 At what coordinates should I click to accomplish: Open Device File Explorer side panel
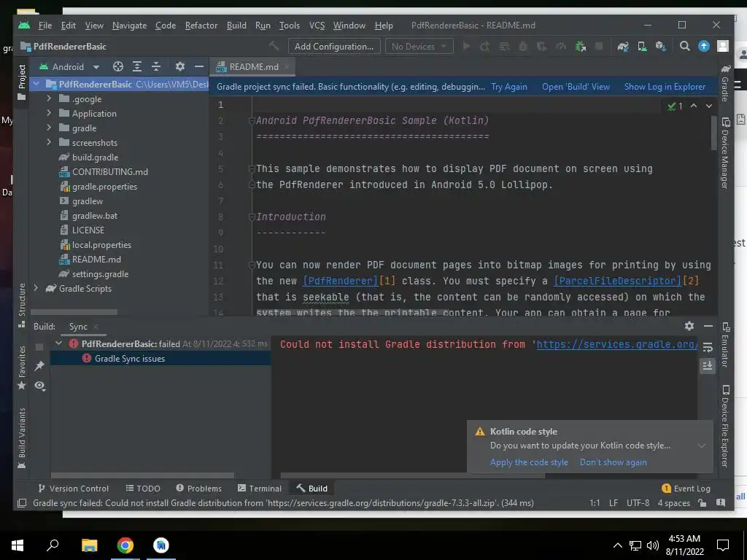pos(725,426)
